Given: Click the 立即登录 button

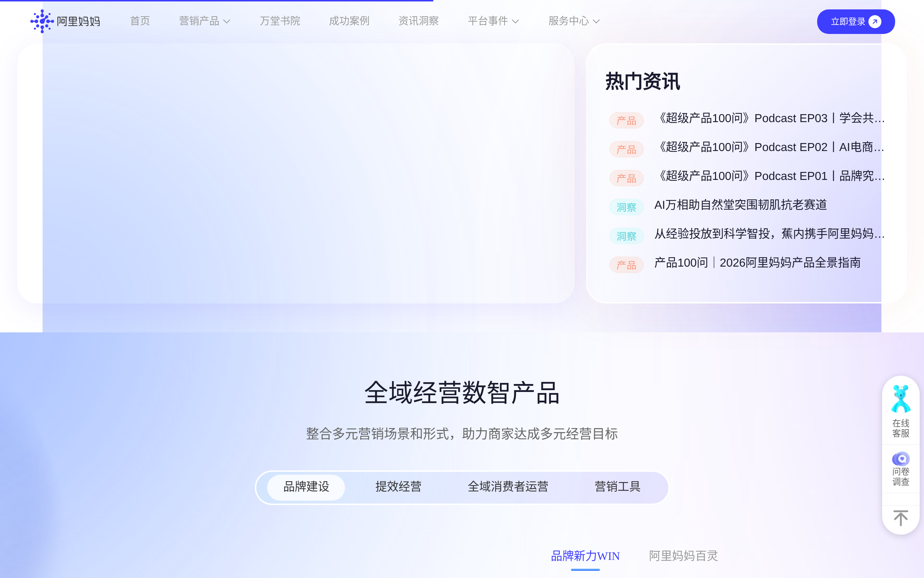Looking at the screenshot, I should [856, 22].
